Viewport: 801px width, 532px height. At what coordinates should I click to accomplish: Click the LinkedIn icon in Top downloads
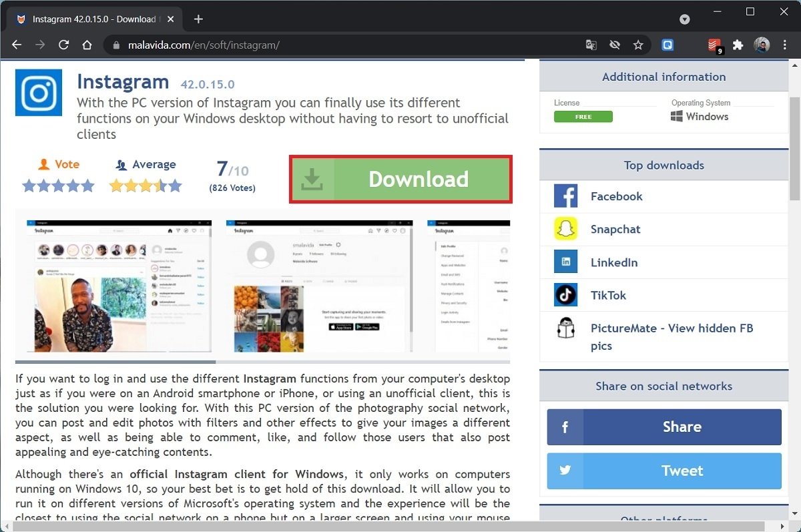coord(565,262)
